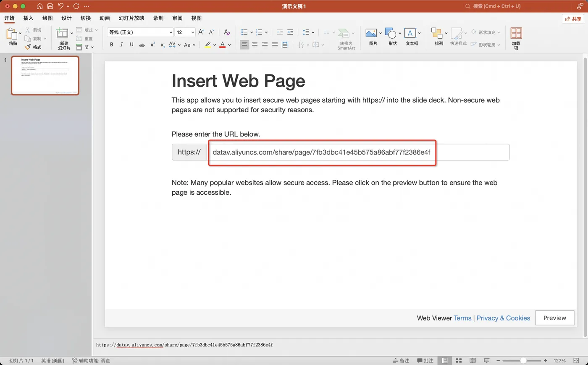Toggle align text left

pyautogui.click(x=244, y=45)
